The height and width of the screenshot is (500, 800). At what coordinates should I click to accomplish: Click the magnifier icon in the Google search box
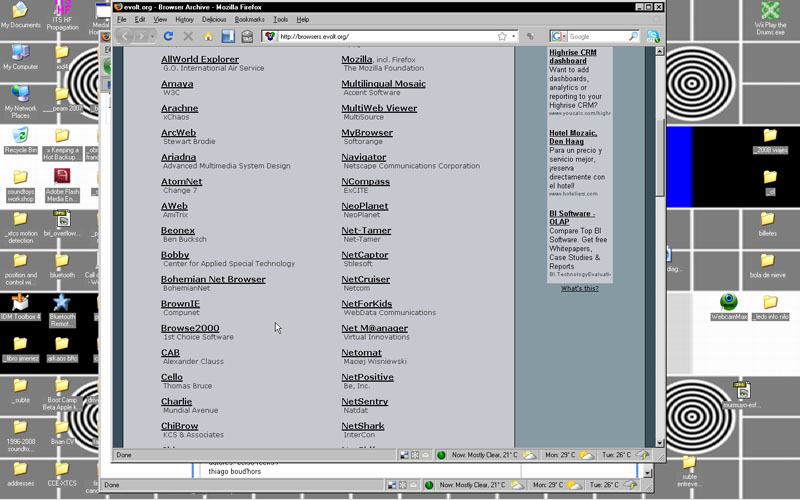point(633,36)
